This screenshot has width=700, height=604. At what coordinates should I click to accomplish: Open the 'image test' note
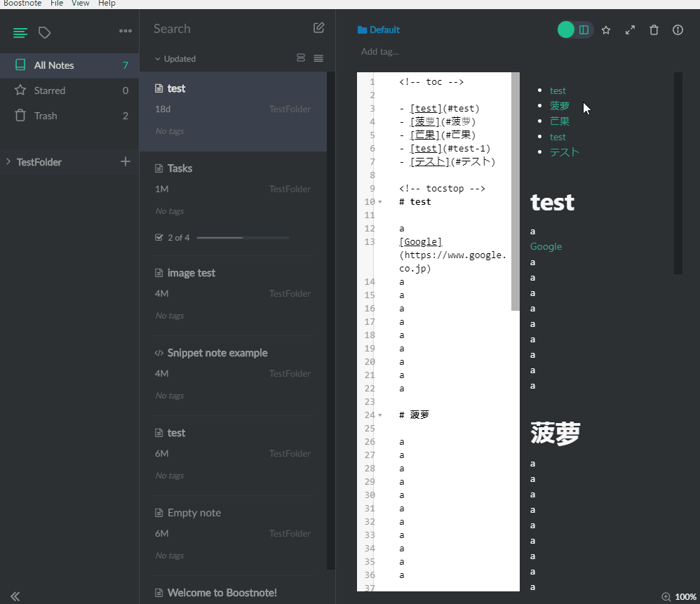point(233,295)
